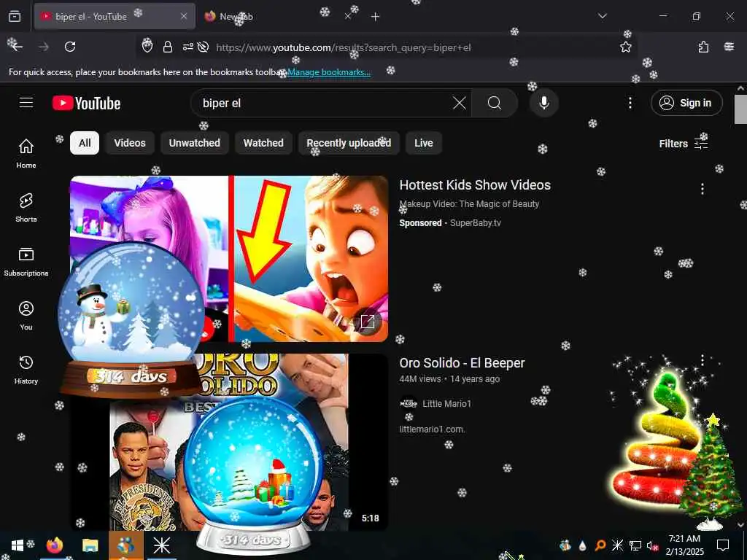The image size is (747, 560).
Task: Select the Videos filter chip
Action: [130, 143]
